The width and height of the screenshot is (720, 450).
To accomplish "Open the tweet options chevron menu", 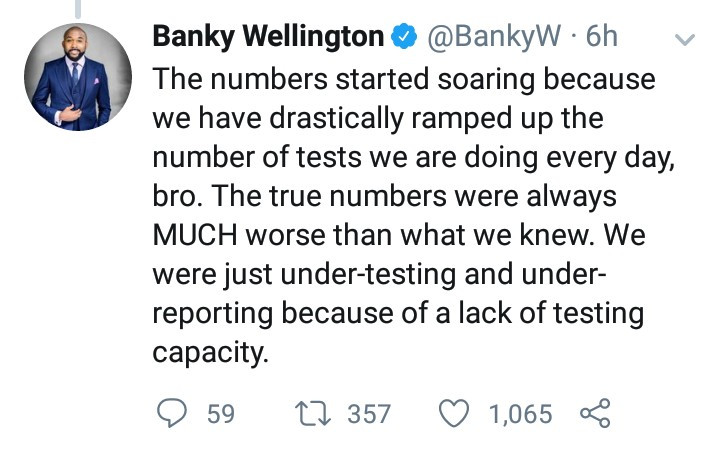I will tap(685, 41).
